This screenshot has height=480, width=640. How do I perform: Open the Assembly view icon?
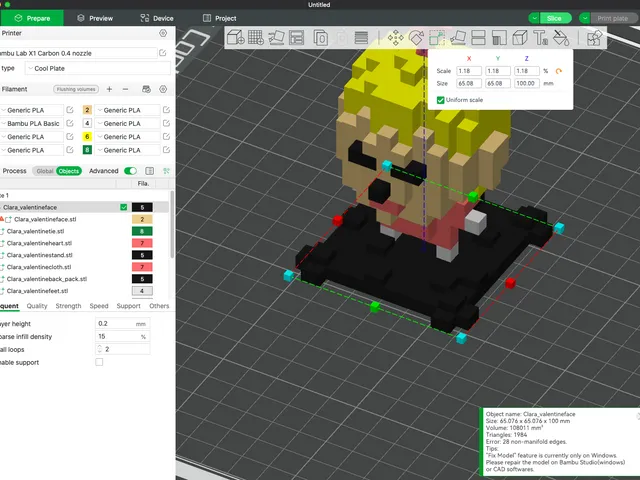point(594,38)
